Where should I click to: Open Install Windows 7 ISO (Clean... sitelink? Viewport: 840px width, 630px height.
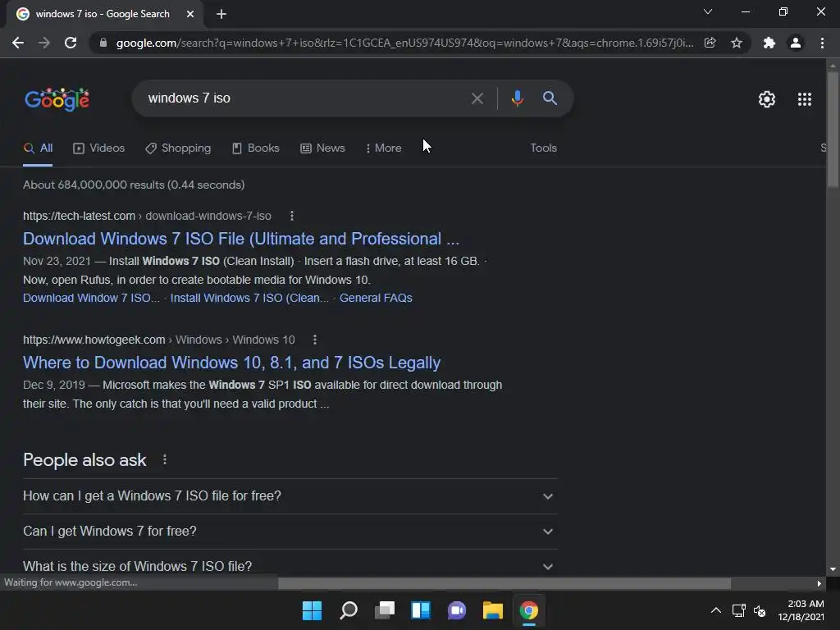click(x=249, y=299)
